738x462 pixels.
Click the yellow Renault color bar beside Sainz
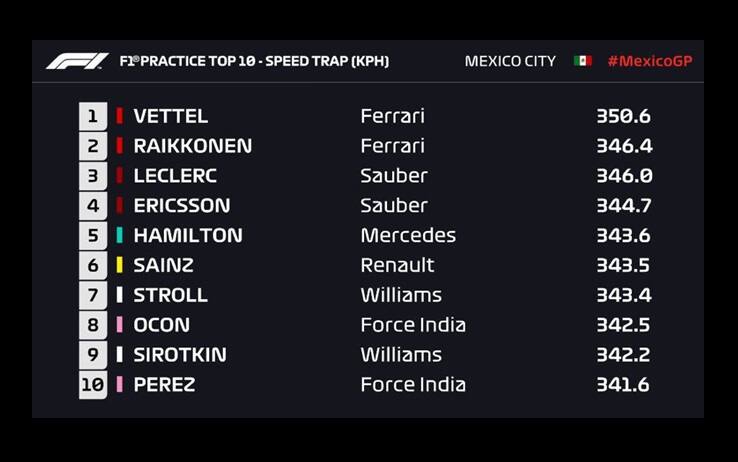(x=120, y=265)
